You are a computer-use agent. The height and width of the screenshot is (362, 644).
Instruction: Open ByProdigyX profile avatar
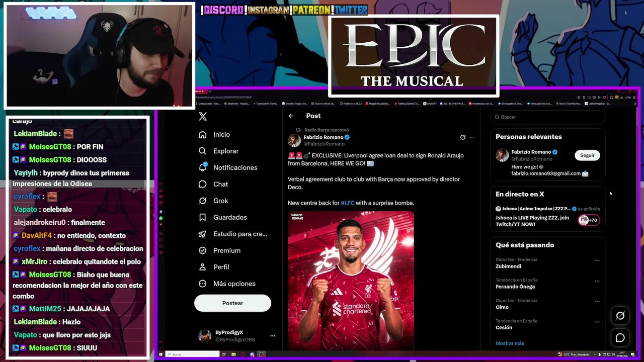[x=205, y=336]
